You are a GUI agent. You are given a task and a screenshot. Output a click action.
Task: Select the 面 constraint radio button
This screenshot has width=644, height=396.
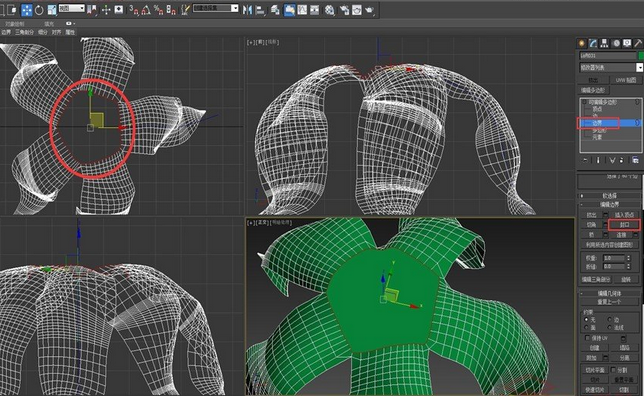click(586, 327)
